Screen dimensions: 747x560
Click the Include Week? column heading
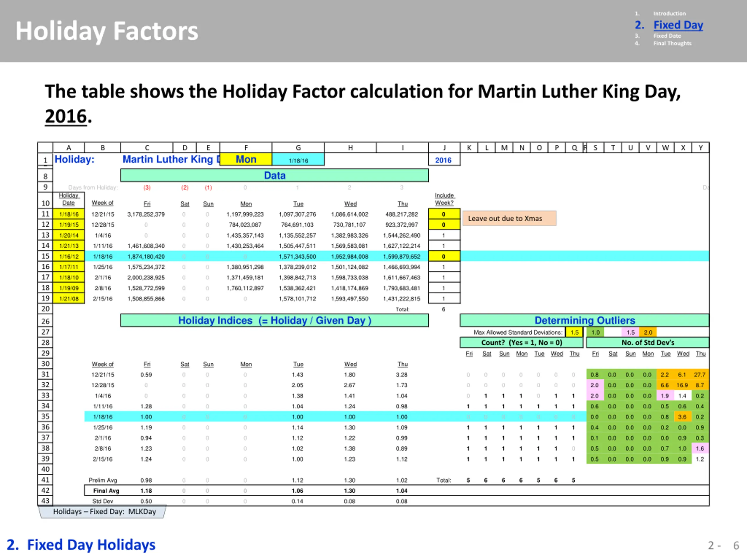coord(444,199)
